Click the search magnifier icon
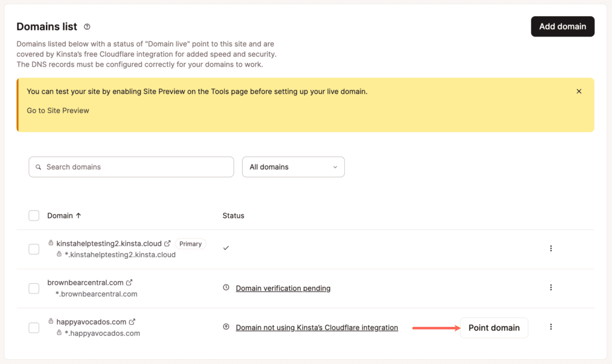The height and width of the screenshot is (364, 612). (38, 167)
